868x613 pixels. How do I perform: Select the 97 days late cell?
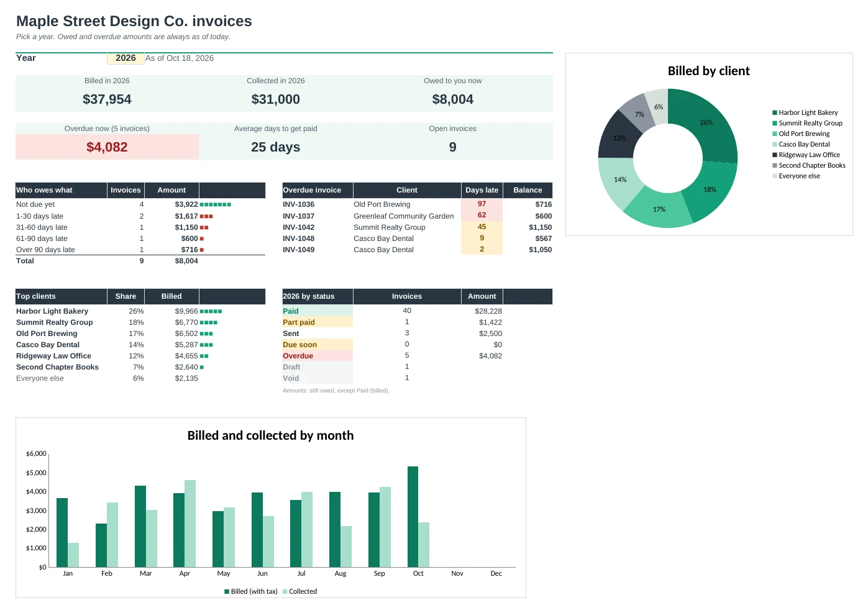[482, 204]
